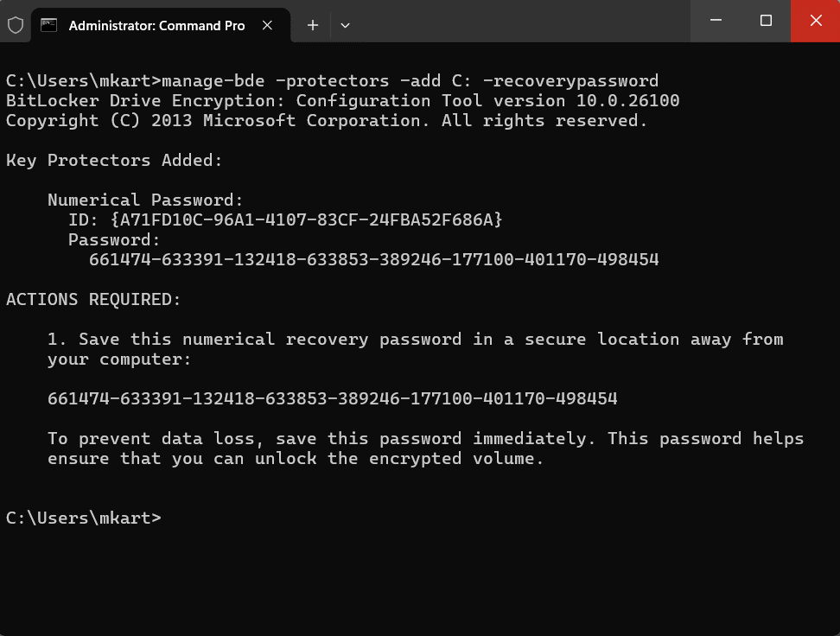Click the Command Prompt tab icon
The image size is (840, 636).
pos(50,25)
